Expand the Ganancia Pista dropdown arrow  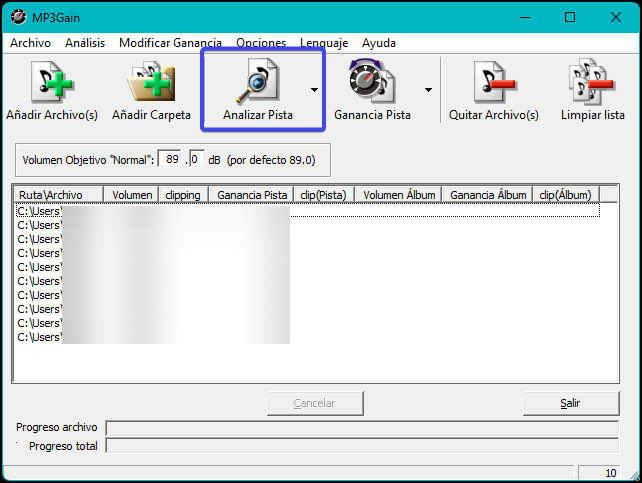coord(428,90)
